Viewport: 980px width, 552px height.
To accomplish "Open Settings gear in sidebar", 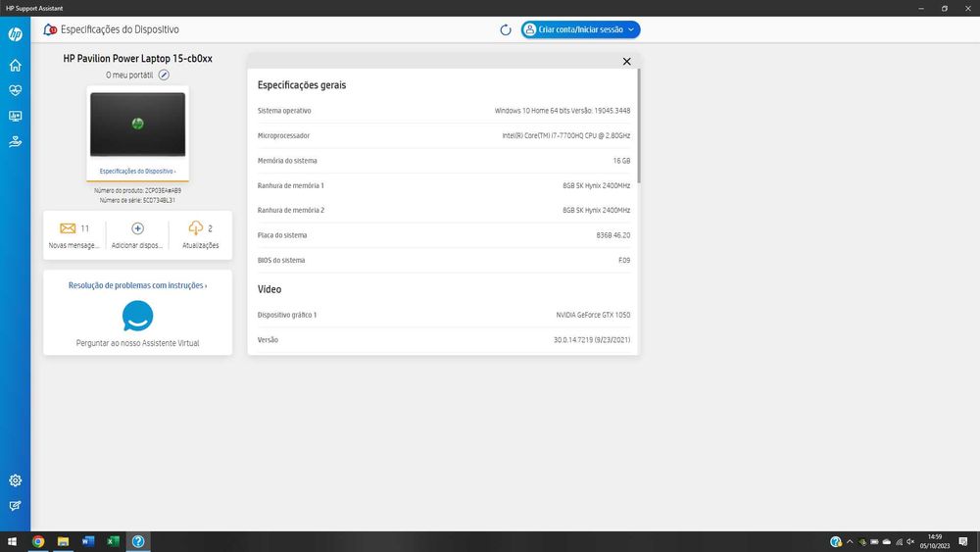I will click(x=15, y=480).
